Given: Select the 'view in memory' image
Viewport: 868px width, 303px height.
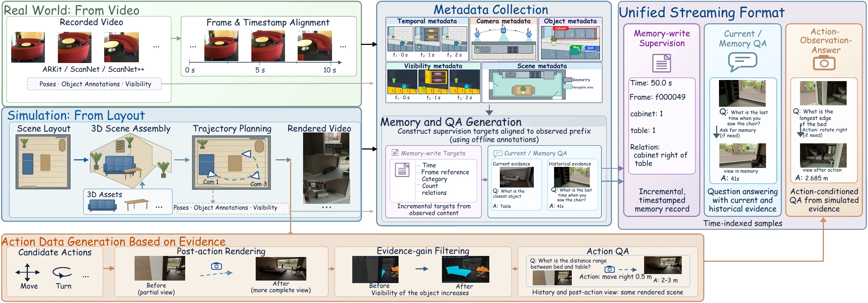Looking at the screenshot, I should [743, 156].
